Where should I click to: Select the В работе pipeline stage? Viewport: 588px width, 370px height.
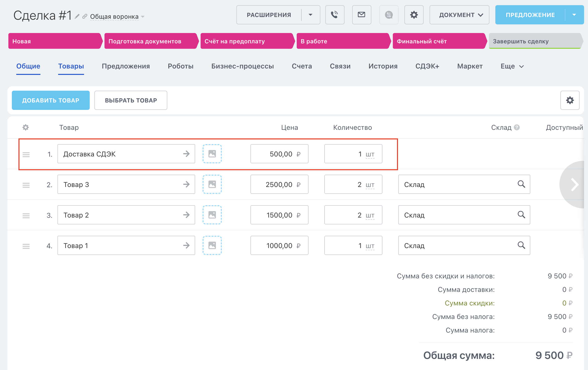(343, 41)
